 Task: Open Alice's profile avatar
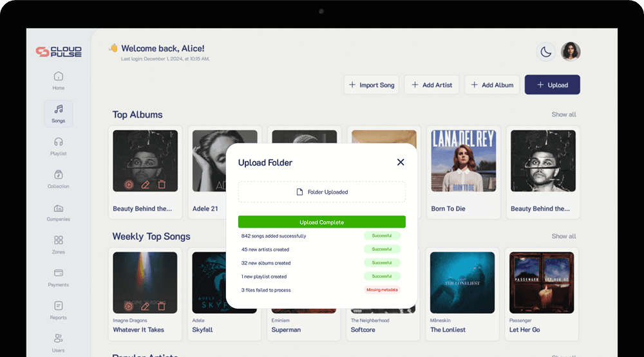[x=571, y=52]
